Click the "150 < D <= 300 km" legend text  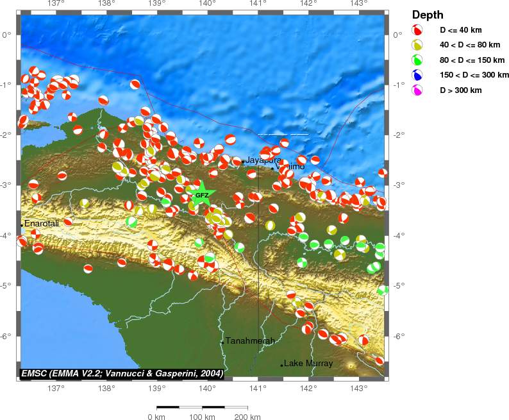(469, 75)
